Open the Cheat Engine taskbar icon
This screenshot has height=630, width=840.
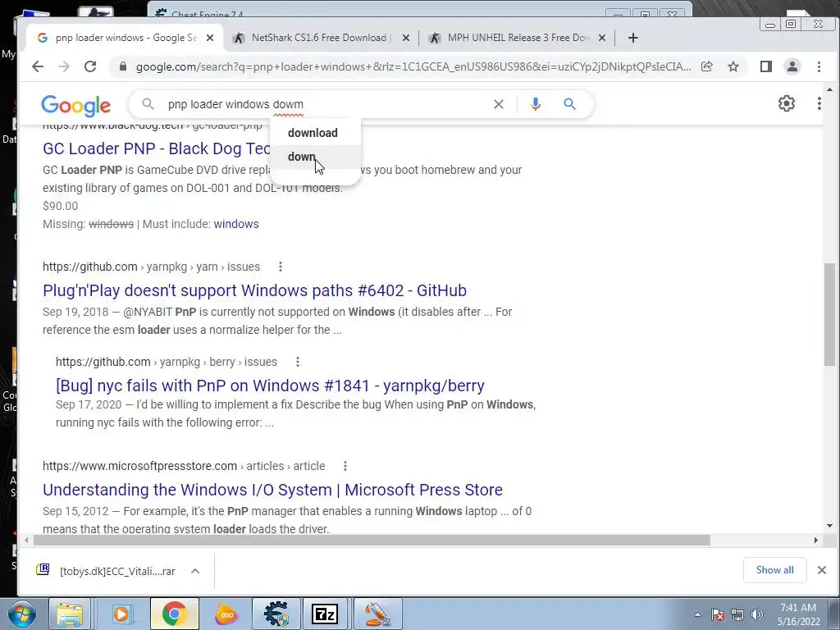tap(276, 614)
